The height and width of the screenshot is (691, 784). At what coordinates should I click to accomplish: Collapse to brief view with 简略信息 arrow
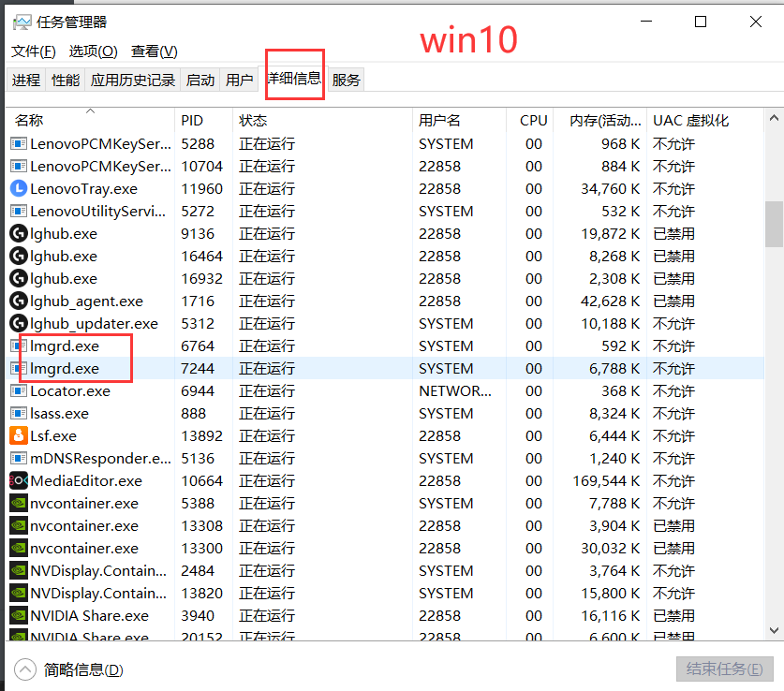click(25, 669)
